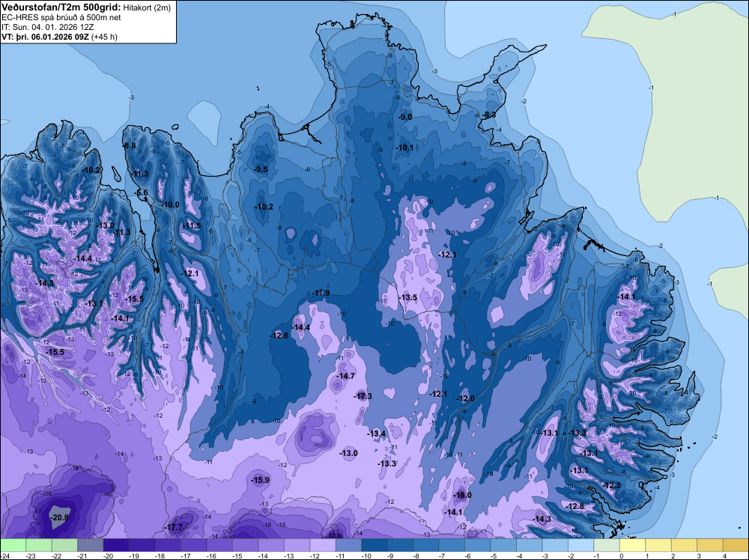Click the -10.0 temperature value on the map
This screenshot has width=749, height=560.
tap(171, 205)
